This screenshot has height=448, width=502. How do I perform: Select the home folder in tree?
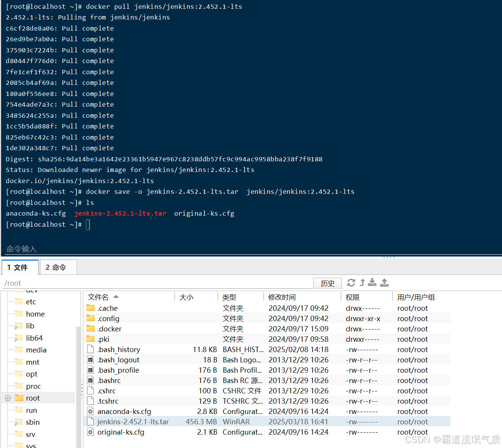(35, 313)
